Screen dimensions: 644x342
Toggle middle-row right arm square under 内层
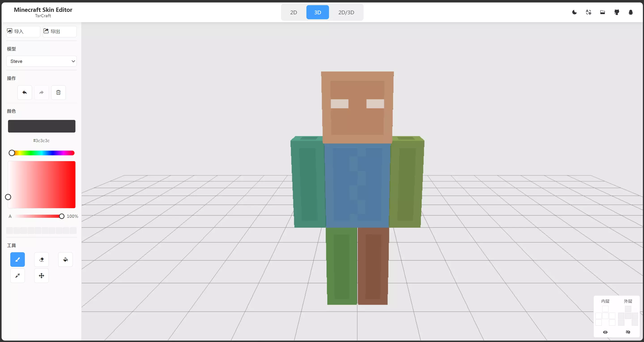(x=612, y=316)
